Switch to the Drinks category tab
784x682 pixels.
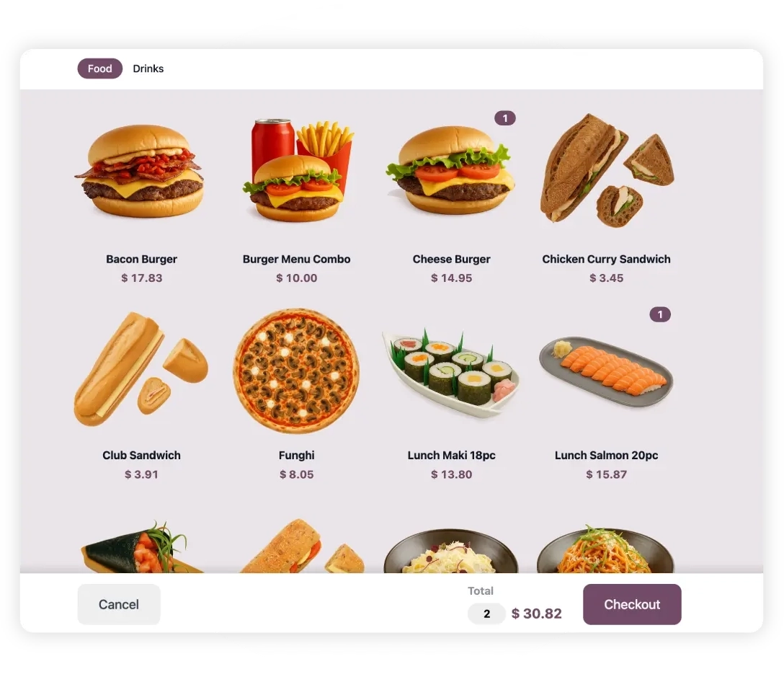point(148,68)
